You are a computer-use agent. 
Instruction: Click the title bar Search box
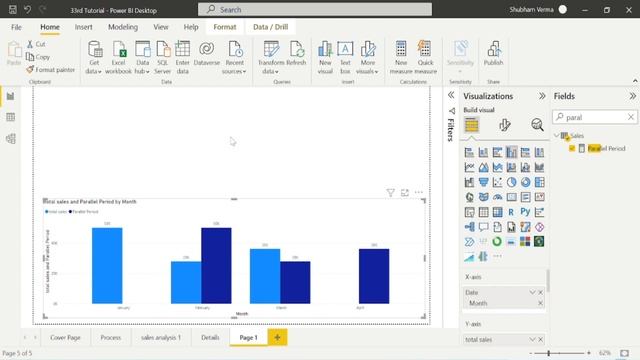point(315,9)
